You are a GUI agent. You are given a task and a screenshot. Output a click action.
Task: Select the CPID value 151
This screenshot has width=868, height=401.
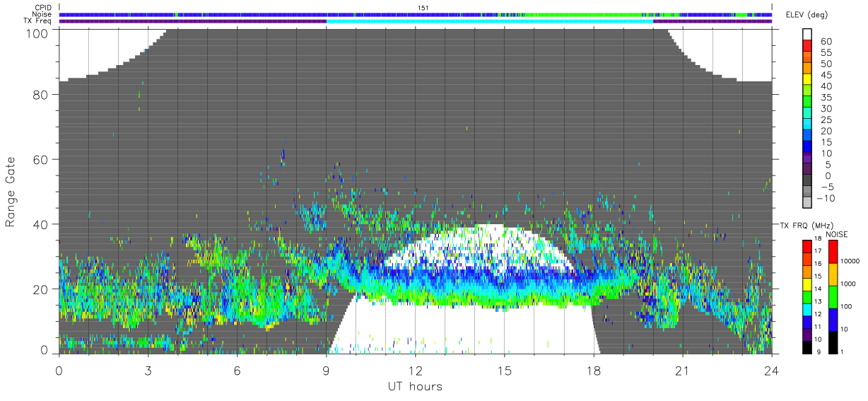pyautogui.click(x=423, y=8)
